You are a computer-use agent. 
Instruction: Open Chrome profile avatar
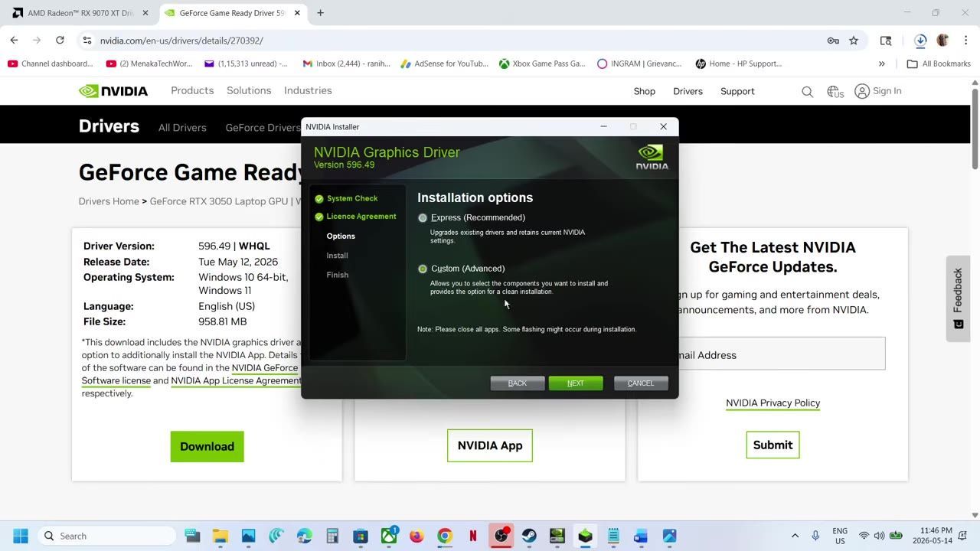pos(942,41)
